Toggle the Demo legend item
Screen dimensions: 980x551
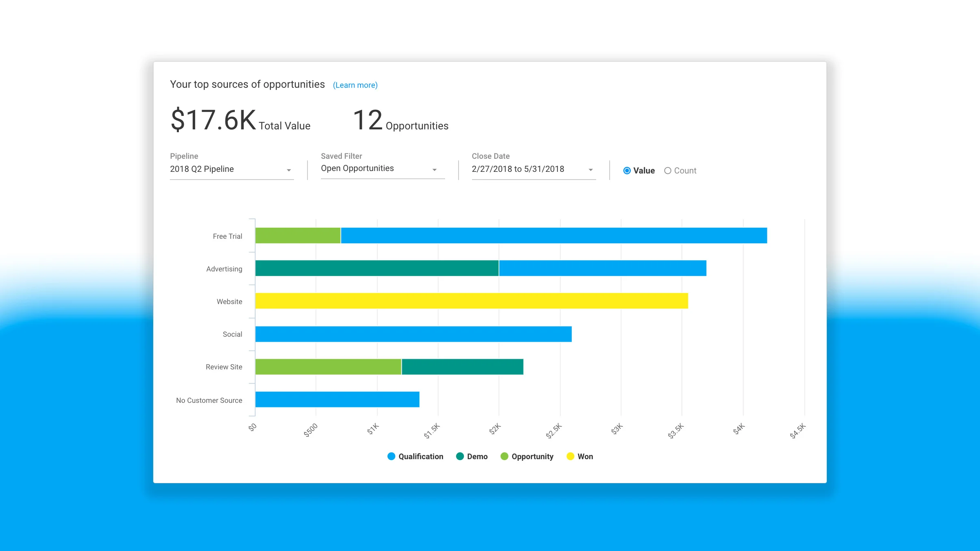[x=472, y=456]
